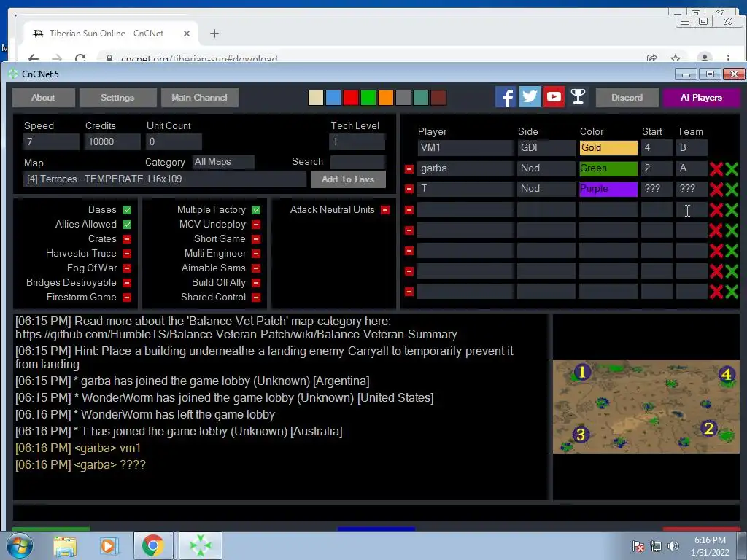Enable Harvester Truce option
This screenshot has width=747, height=560.
127,254
